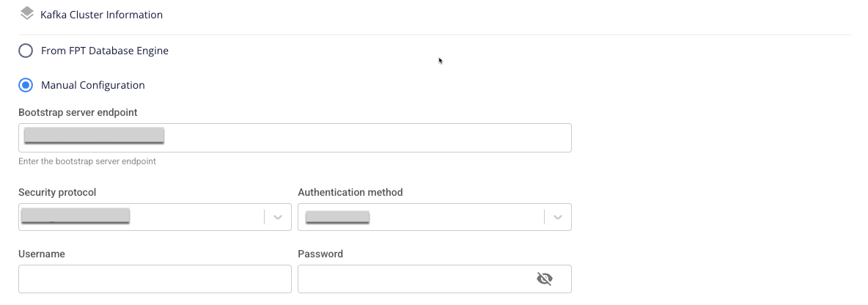This screenshot has height=305, width=868.
Task: Click the From FPT Database Engine label text
Action: pyautogui.click(x=105, y=51)
